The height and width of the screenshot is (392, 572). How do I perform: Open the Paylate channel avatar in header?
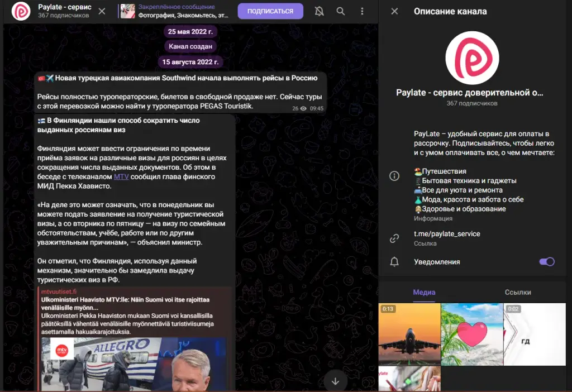pos(21,11)
